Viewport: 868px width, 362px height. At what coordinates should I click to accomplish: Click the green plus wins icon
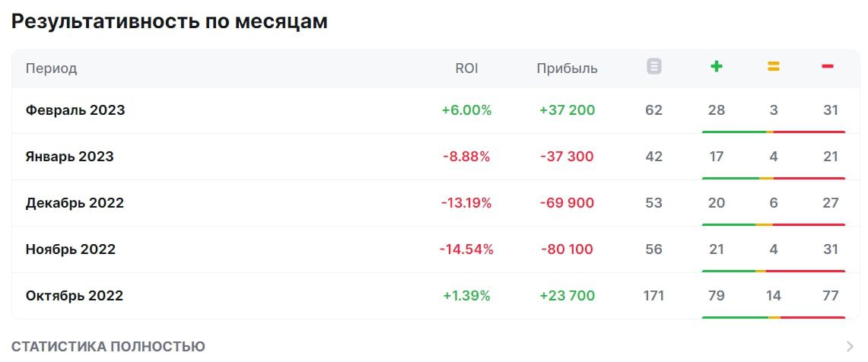pyautogui.click(x=717, y=67)
